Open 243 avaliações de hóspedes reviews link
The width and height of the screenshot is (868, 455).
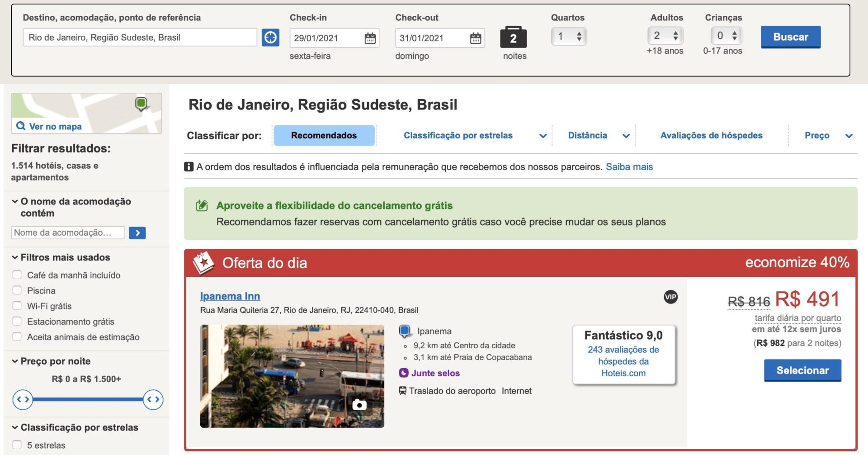tap(623, 361)
